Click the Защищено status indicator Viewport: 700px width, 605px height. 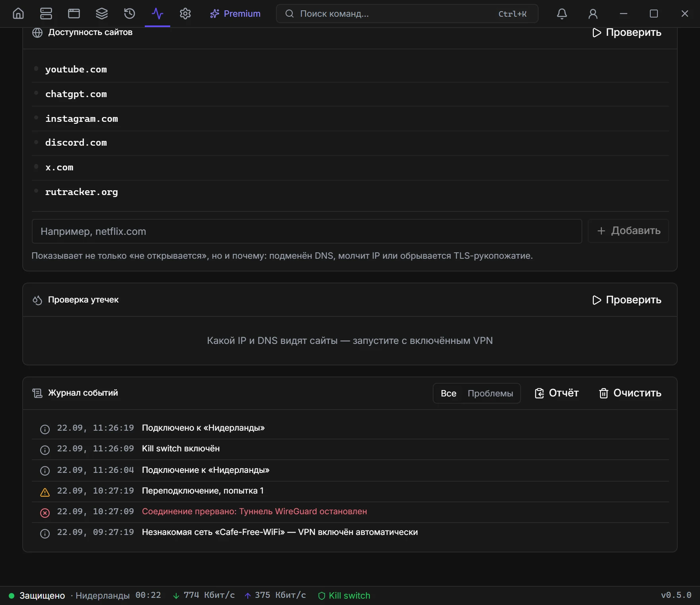[x=37, y=595]
